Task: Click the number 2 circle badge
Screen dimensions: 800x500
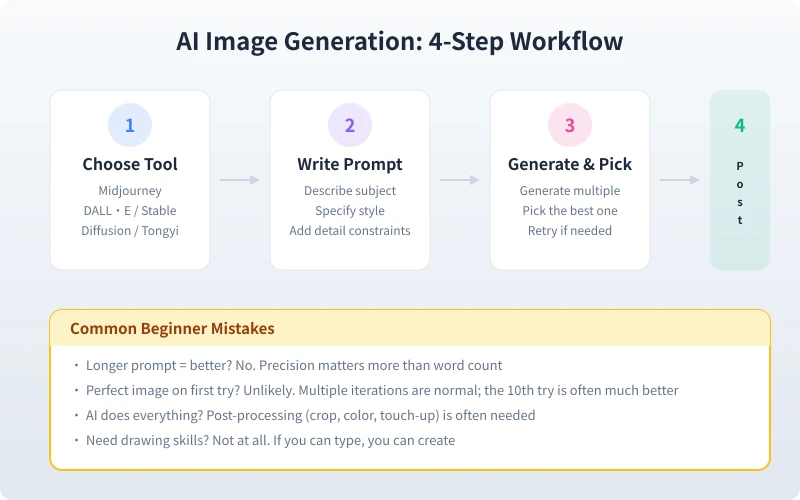Action: click(349, 125)
